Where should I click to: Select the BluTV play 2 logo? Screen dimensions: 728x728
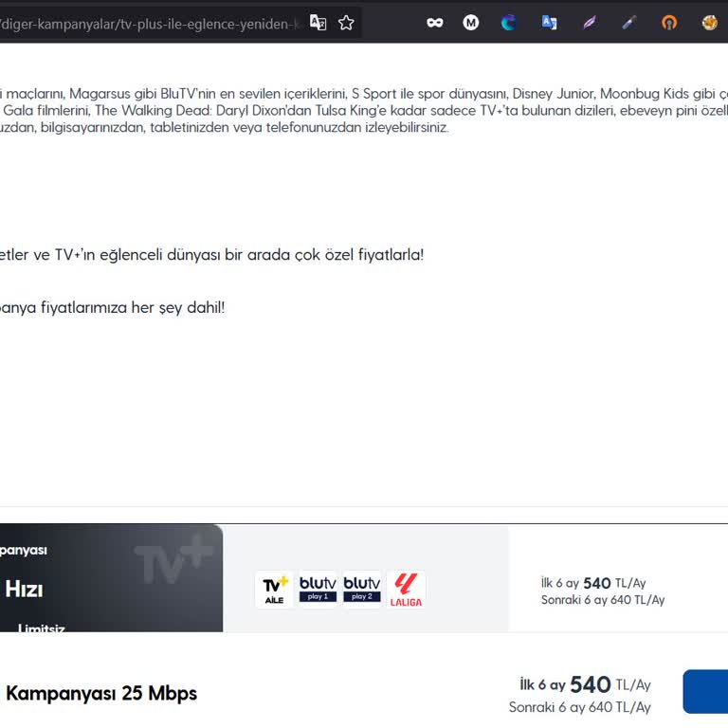[362, 590]
